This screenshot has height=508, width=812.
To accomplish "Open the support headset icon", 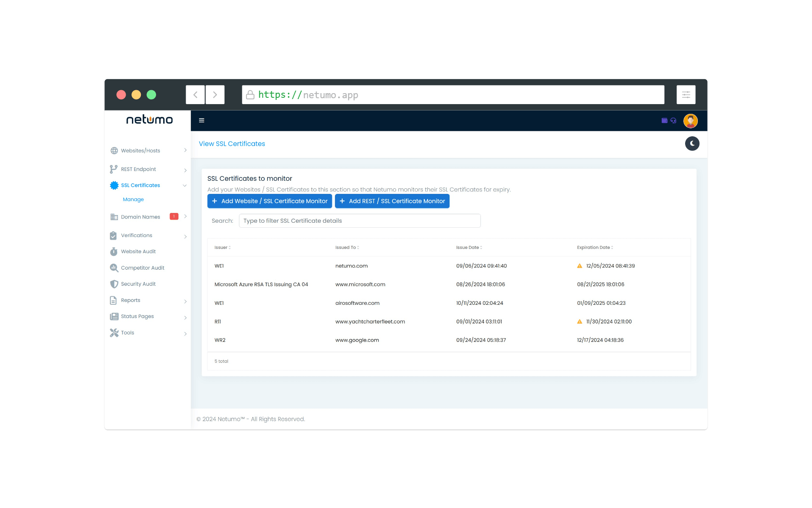I will [673, 121].
